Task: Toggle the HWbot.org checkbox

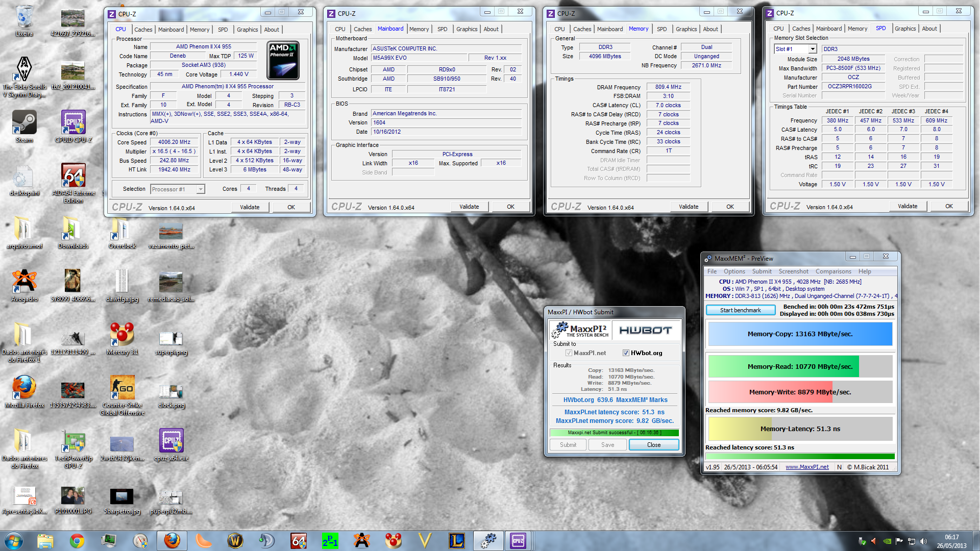Action: (x=626, y=353)
